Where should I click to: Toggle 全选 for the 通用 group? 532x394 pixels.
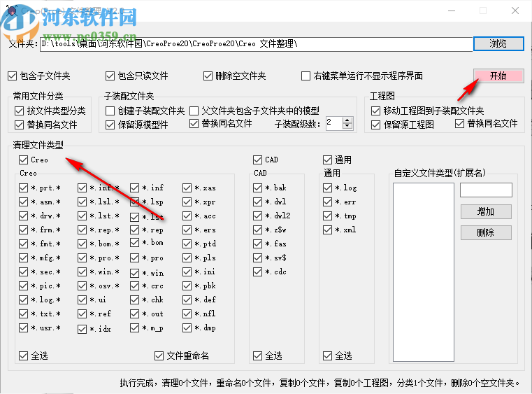tap(327, 356)
